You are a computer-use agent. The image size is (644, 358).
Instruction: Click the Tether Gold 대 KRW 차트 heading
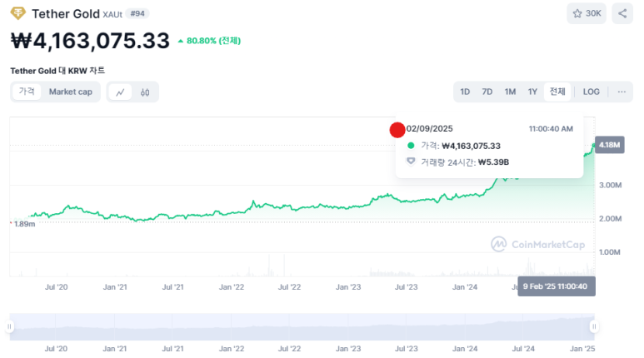click(x=57, y=71)
